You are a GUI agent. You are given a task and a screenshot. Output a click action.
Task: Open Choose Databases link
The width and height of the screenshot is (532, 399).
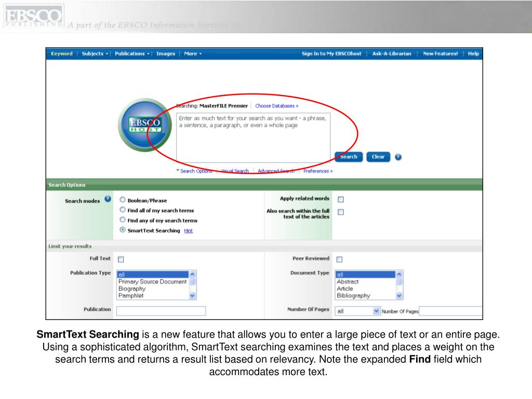[x=276, y=106]
